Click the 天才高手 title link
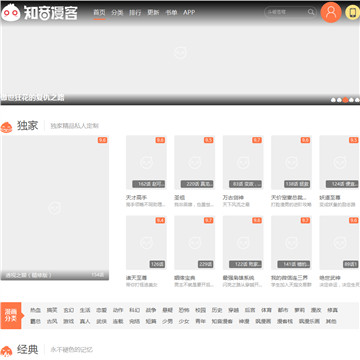The image size is (360, 360). 136,198
